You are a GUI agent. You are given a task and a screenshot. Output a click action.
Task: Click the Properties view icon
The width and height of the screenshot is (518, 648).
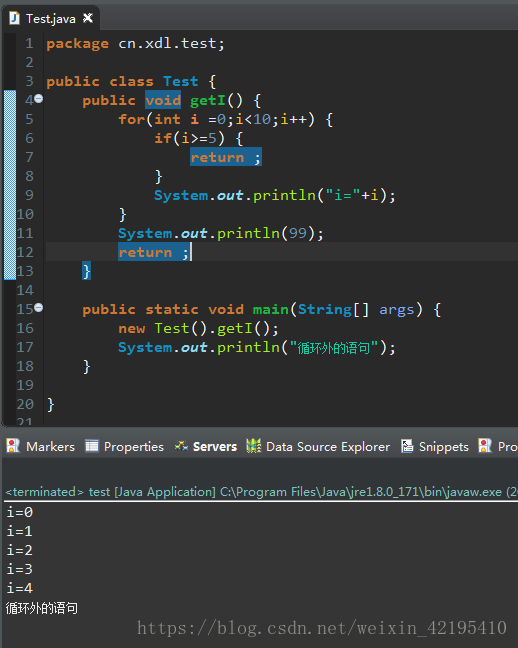(92, 446)
